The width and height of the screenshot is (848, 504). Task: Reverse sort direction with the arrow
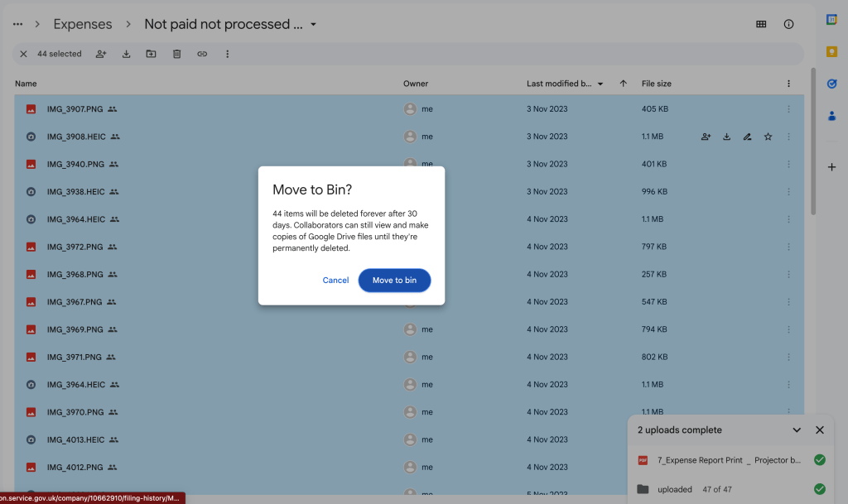[x=623, y=84]
